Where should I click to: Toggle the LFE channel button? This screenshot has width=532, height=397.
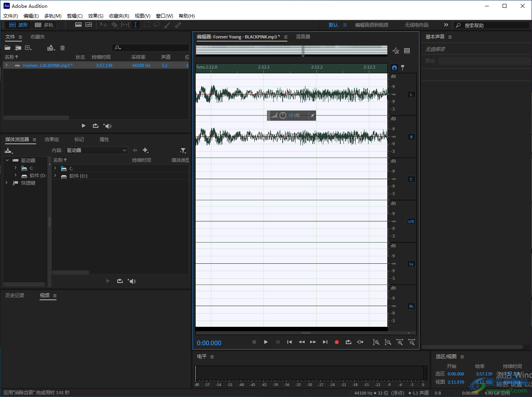click(411, 221)
